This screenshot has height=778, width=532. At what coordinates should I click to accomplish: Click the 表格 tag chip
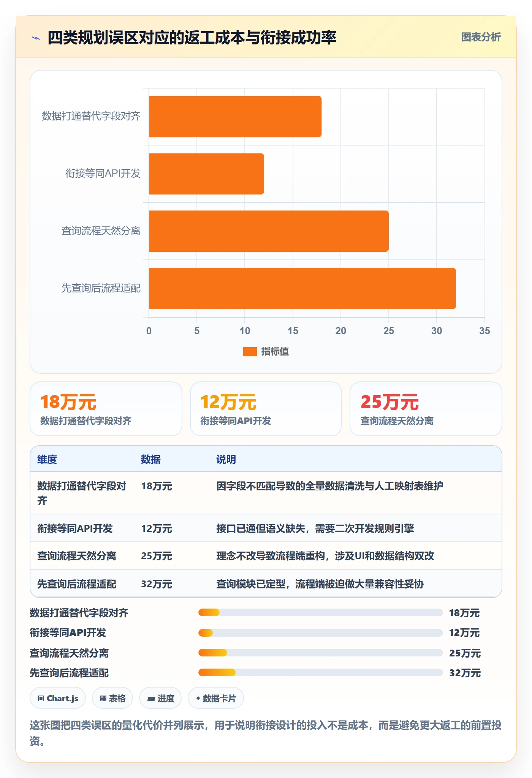[x=112, y=698]
